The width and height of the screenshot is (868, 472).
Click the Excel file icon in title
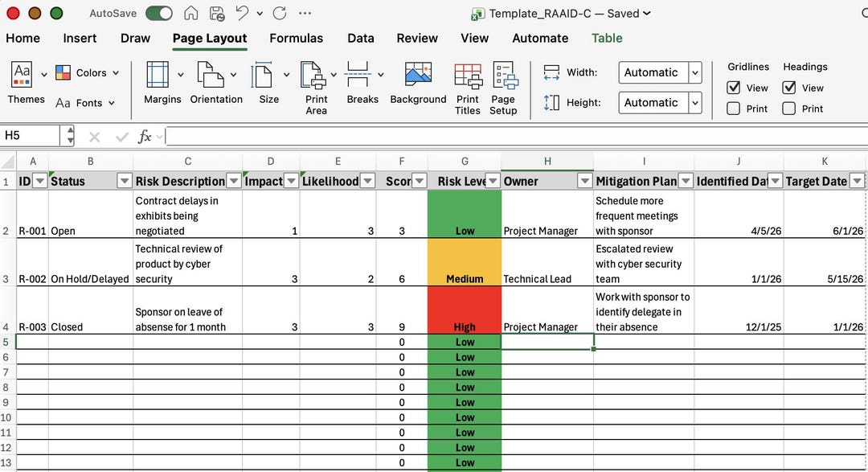tap(477, 14)
